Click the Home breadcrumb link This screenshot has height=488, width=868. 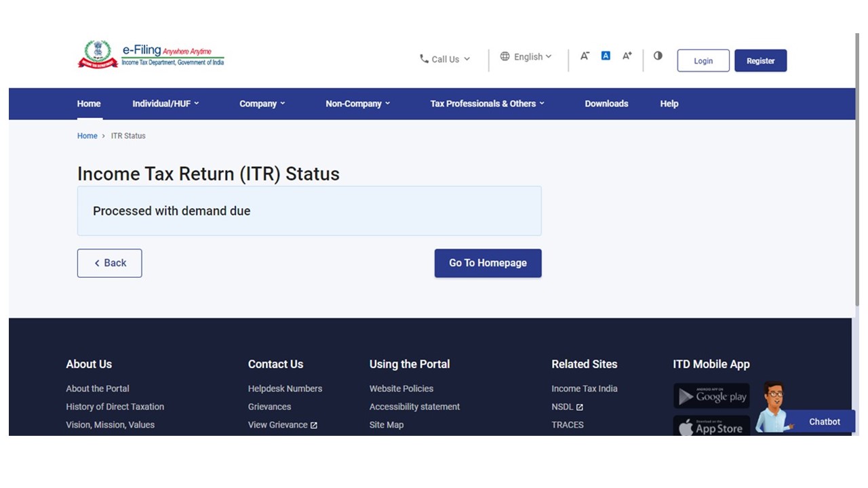point(87,136)
